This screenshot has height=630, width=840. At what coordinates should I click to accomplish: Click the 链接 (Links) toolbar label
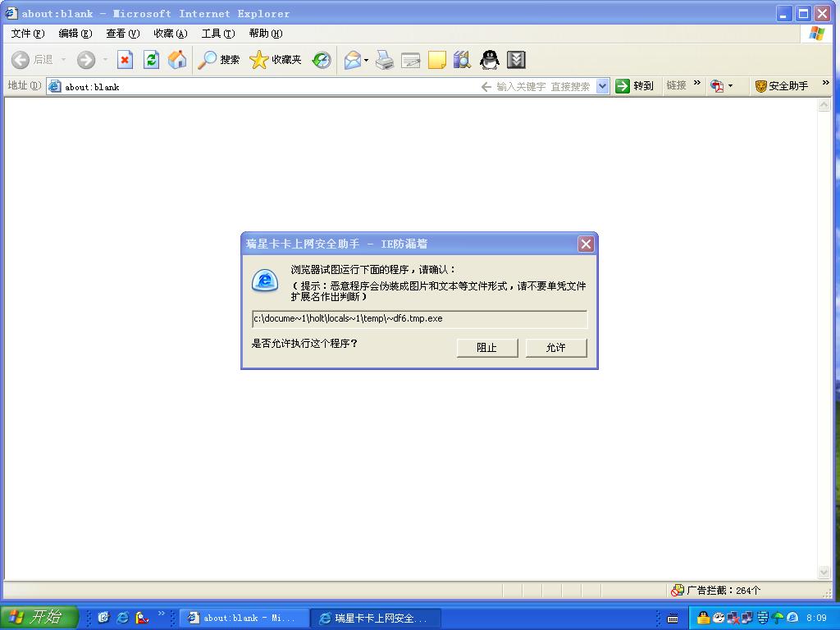(676, 85)
